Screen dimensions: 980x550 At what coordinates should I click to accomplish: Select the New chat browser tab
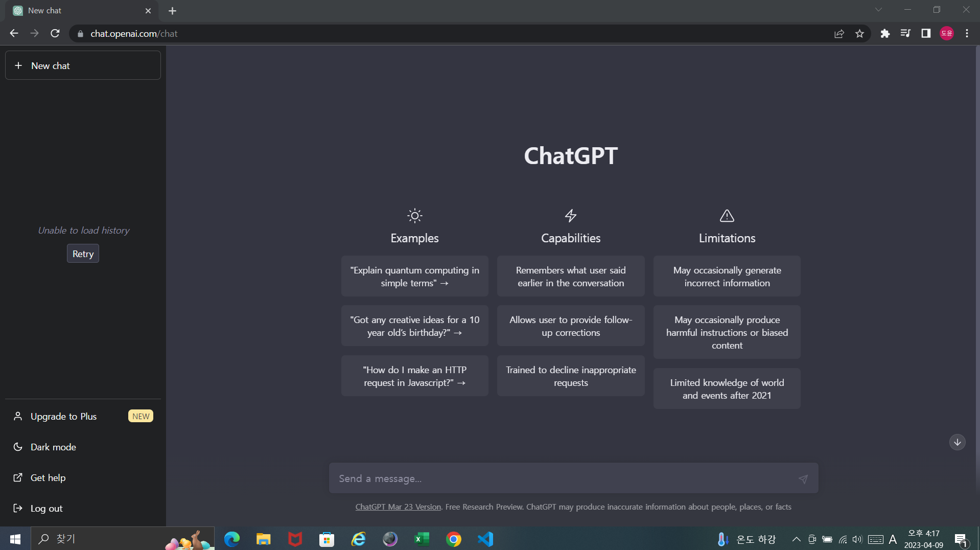(x=82, y=11)
